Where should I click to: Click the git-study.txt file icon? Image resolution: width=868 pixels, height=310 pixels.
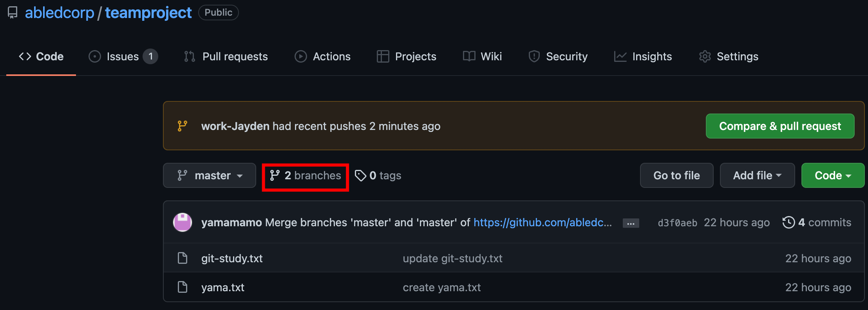(x=183, y=258)
